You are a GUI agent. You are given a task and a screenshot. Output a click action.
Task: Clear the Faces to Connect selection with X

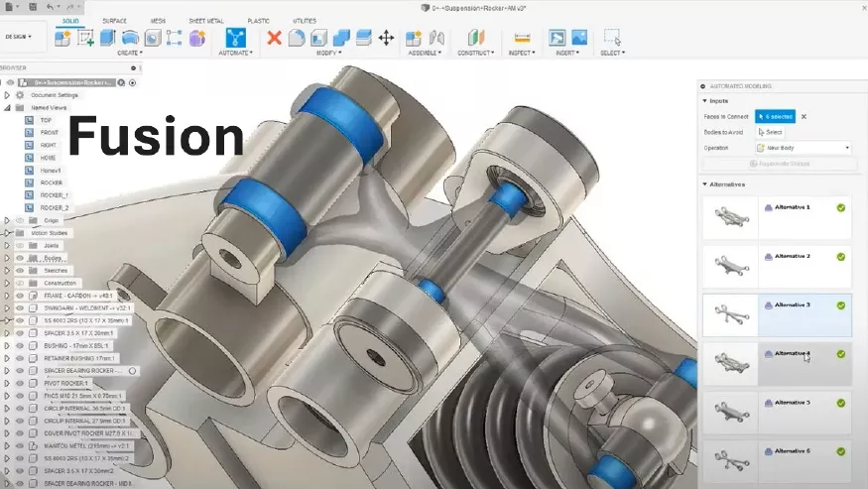pos(804,117)
